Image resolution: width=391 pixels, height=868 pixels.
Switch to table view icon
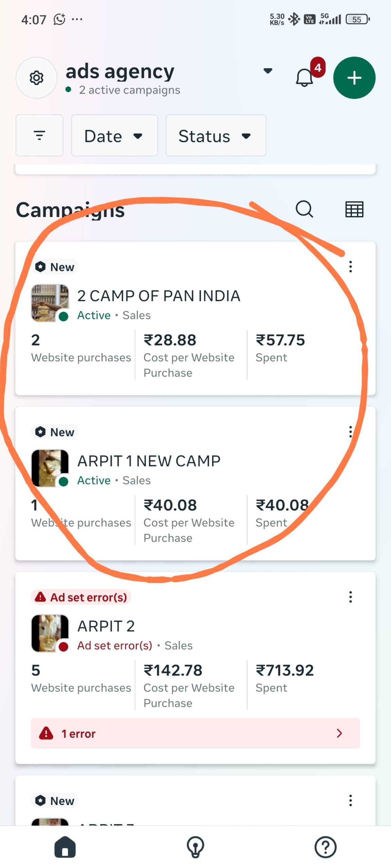click(354, 209)
